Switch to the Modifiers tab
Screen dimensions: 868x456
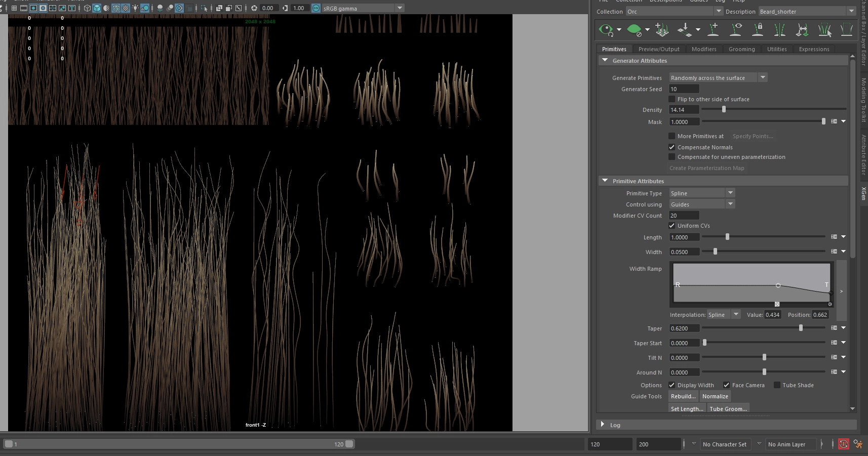click(704, 49)
